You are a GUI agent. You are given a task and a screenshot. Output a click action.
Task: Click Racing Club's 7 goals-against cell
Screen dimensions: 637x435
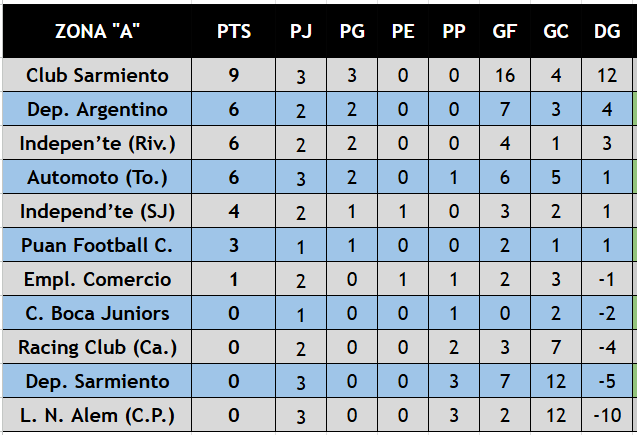(x=556, y=347)
